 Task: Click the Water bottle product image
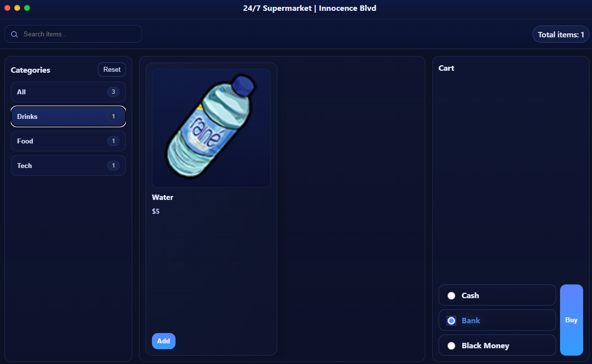211,128
